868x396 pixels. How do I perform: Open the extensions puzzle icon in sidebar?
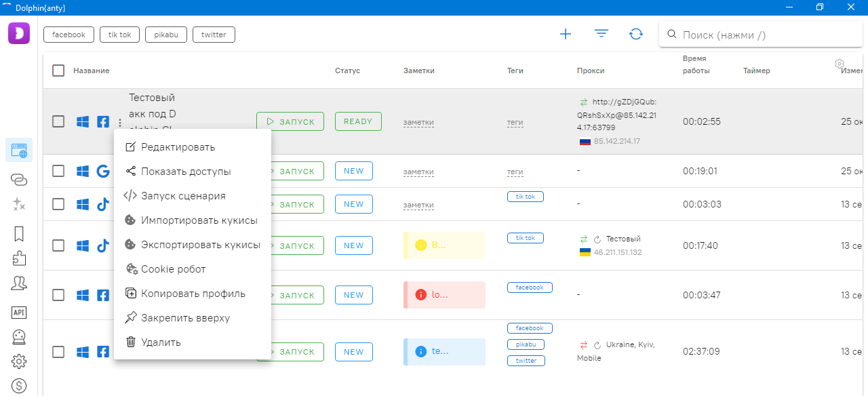19,258
